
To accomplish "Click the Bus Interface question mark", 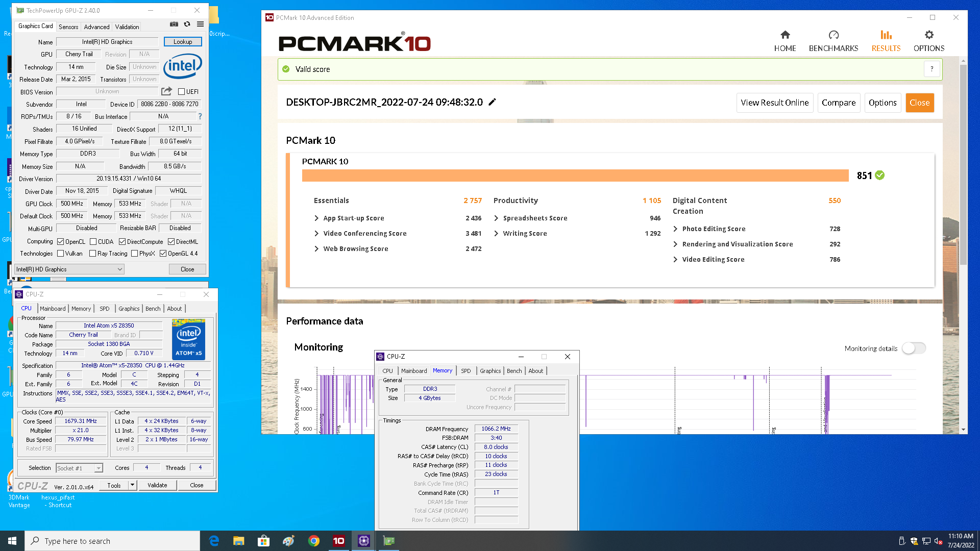I will coord(200,116).
